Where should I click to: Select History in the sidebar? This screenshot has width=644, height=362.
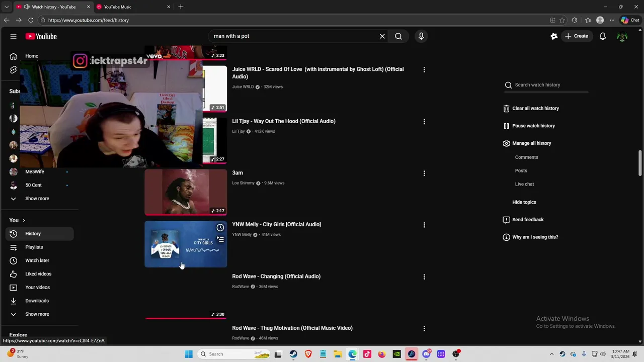[39, 234]
